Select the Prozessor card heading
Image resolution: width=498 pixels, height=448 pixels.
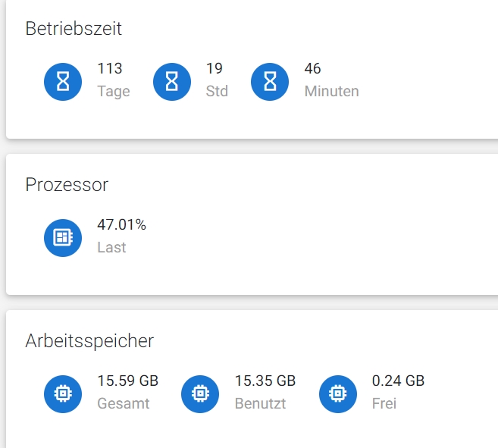[x=67, y=184]
